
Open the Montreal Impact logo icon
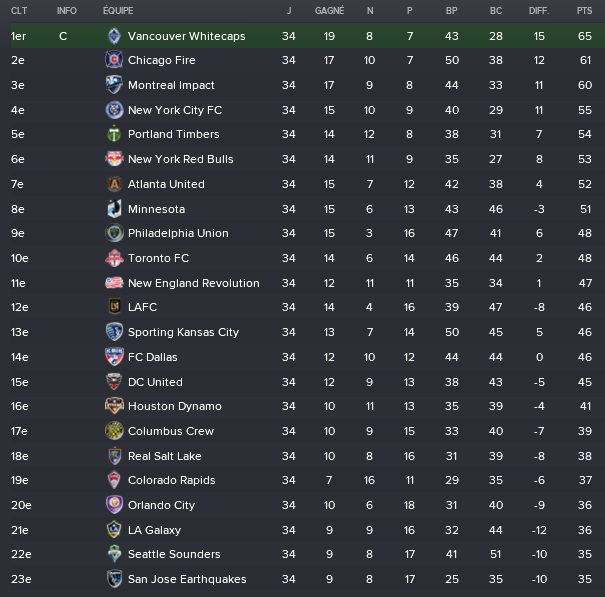[114, 85]
